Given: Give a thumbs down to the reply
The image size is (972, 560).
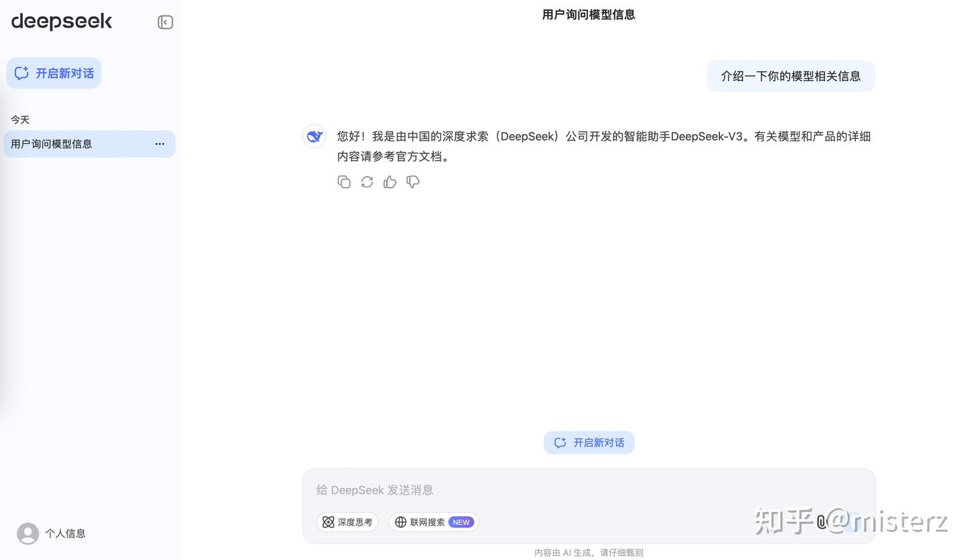Looking at the screenshot, I should [413, 182].
